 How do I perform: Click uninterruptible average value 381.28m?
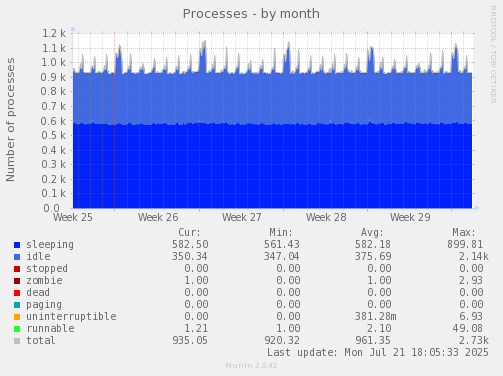pos(376,316)
